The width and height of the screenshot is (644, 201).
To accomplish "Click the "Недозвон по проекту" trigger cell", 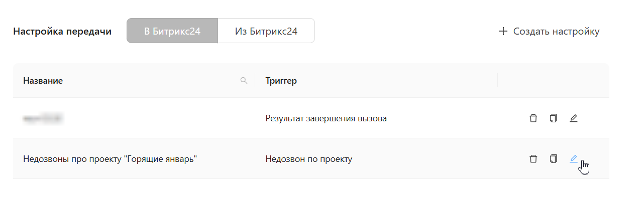I will coord(309,159).
